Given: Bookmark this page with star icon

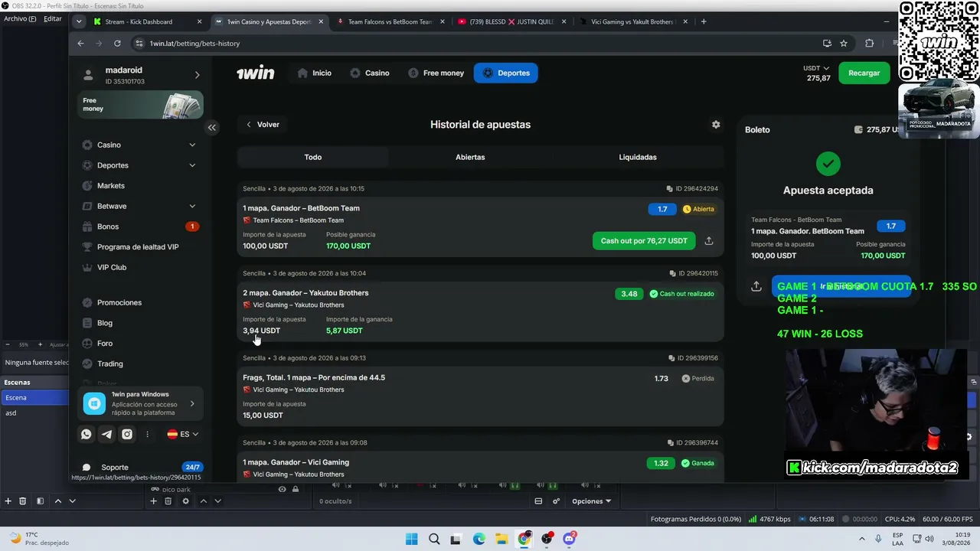Looking at the screenshot, I should [844, 44].
